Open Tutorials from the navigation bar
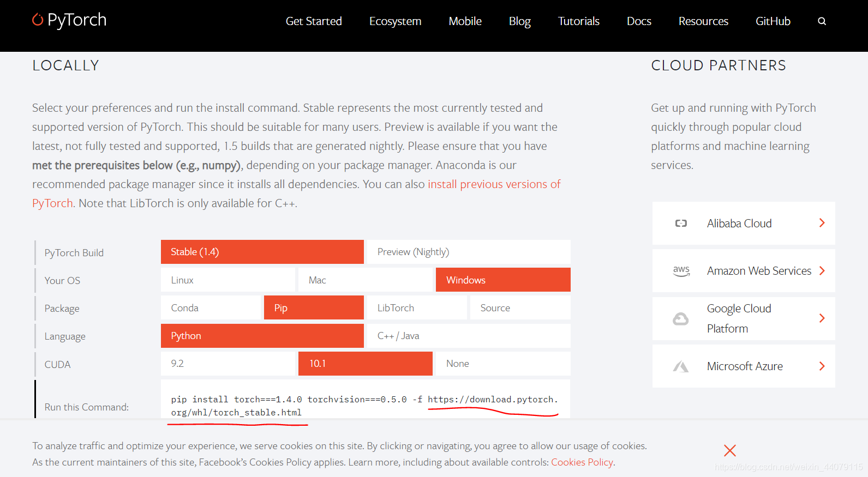Image resolution: width=868 pixels, height=477 pixels. click(x=578, y=21)
